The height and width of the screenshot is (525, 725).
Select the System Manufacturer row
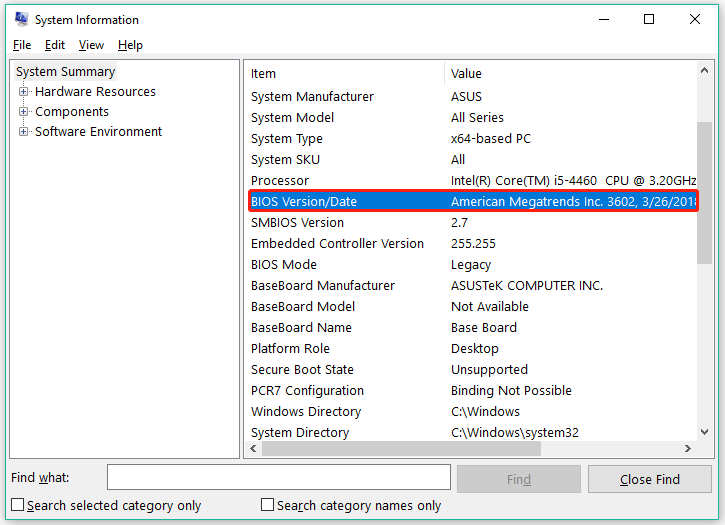coord(472,97)
